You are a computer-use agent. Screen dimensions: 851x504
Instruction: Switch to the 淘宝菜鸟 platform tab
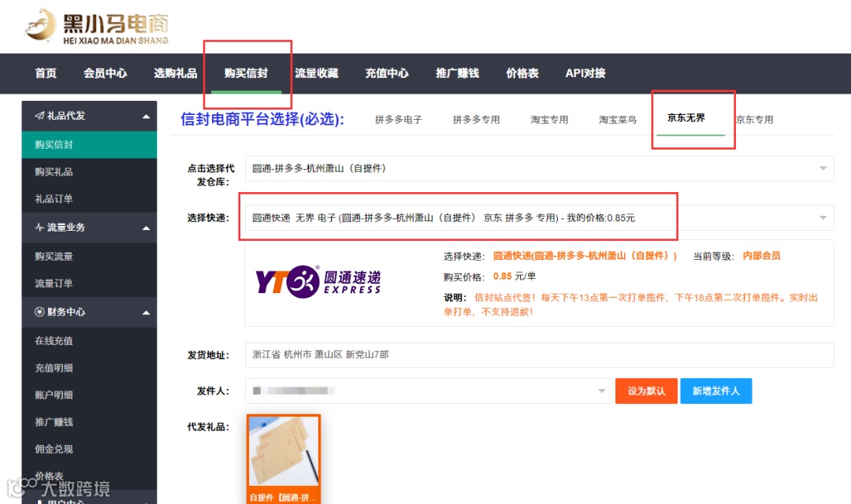coord(618,120)
